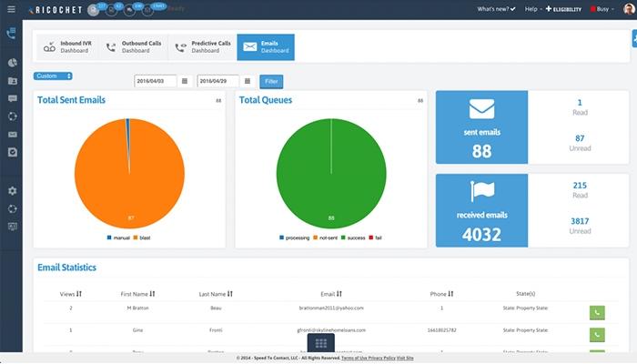Open the Busy status dropdown
Image resolution: width=637 pixels, height=364 pixels.
tap(602, 9)
